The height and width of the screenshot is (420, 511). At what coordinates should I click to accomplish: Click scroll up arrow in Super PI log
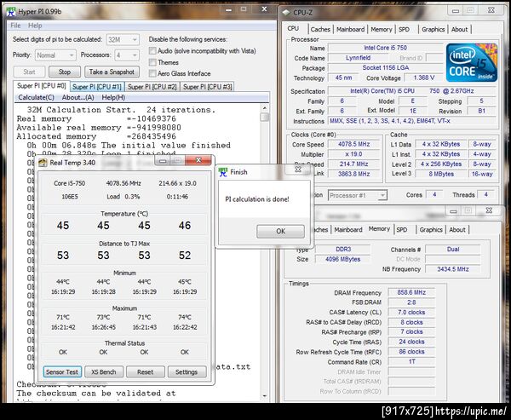pos(264,108)
